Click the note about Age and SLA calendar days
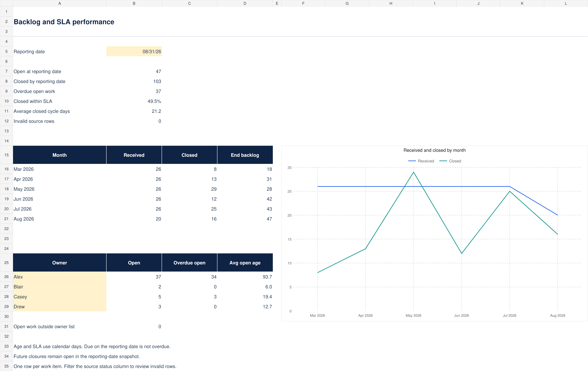Image resolution: width=588 pixels, height=371 pixels. [x=92, y=346]
